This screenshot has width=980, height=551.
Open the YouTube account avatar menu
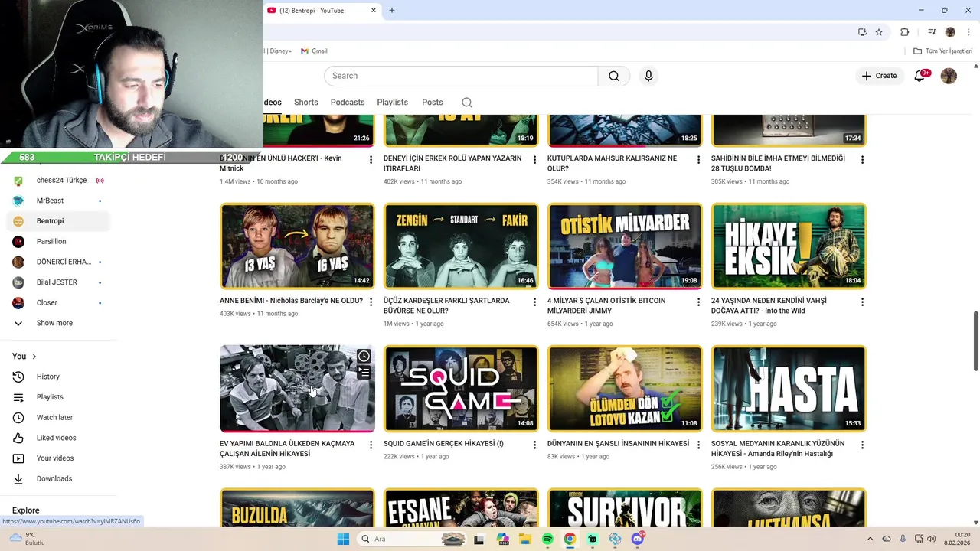pyautogui.click(x=949, y=76)
